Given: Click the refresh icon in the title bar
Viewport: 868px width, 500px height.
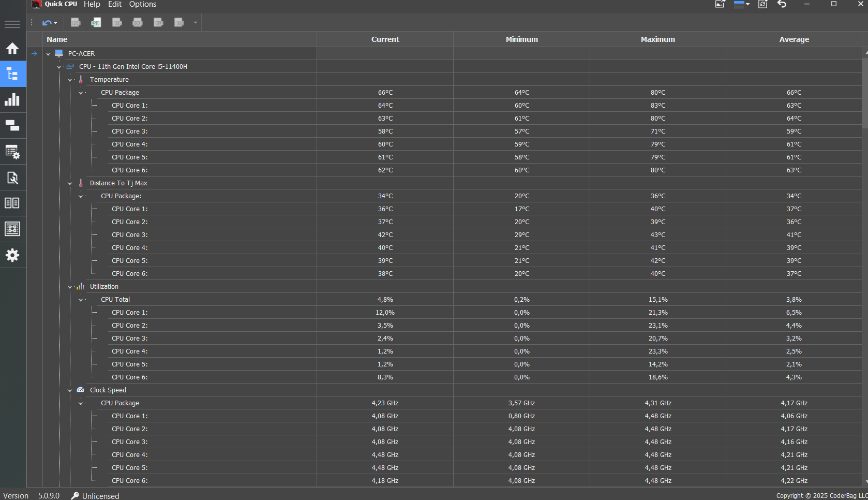Looking at the screenshot, I should tap(762, 4).
